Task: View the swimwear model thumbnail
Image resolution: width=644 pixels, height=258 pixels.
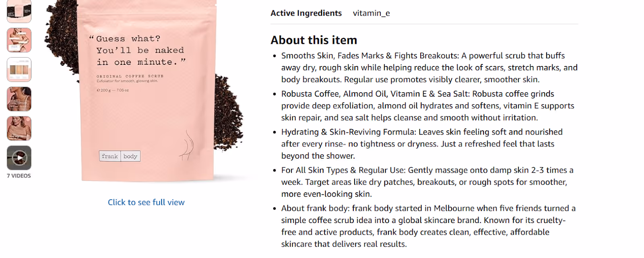Action: click(x=19, y=40)
